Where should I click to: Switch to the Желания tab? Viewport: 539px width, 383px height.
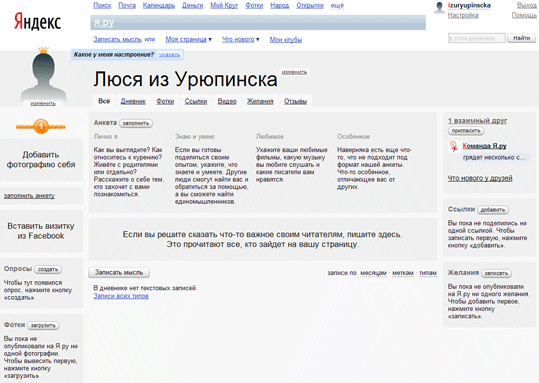pyautogui.click(x=260, y=101)
